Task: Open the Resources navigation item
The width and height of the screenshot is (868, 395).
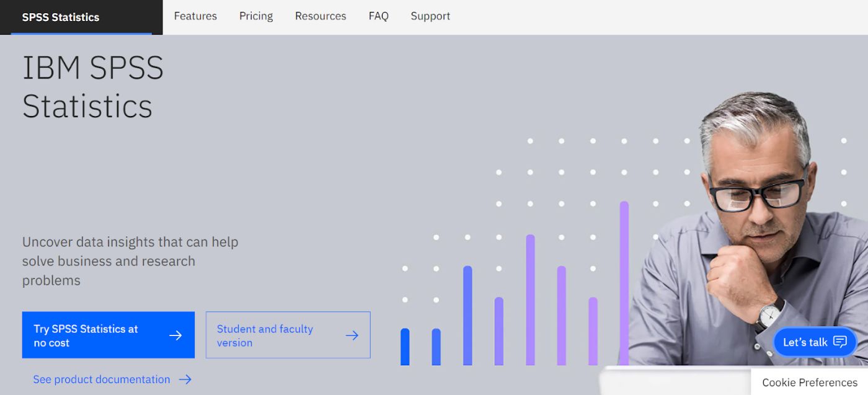Action: tap(321, 16)
